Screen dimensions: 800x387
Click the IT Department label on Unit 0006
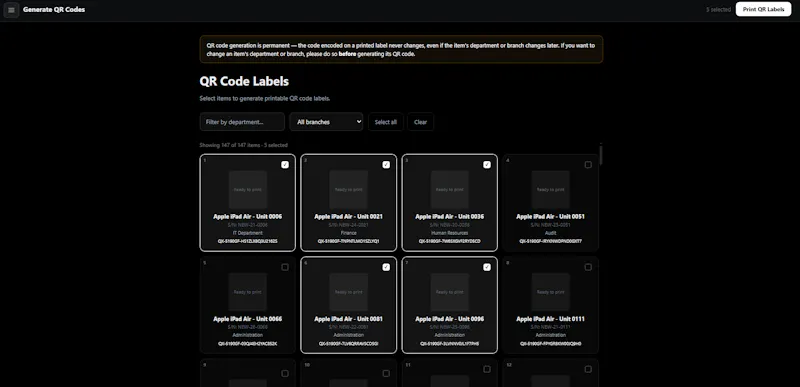(247, 233)
